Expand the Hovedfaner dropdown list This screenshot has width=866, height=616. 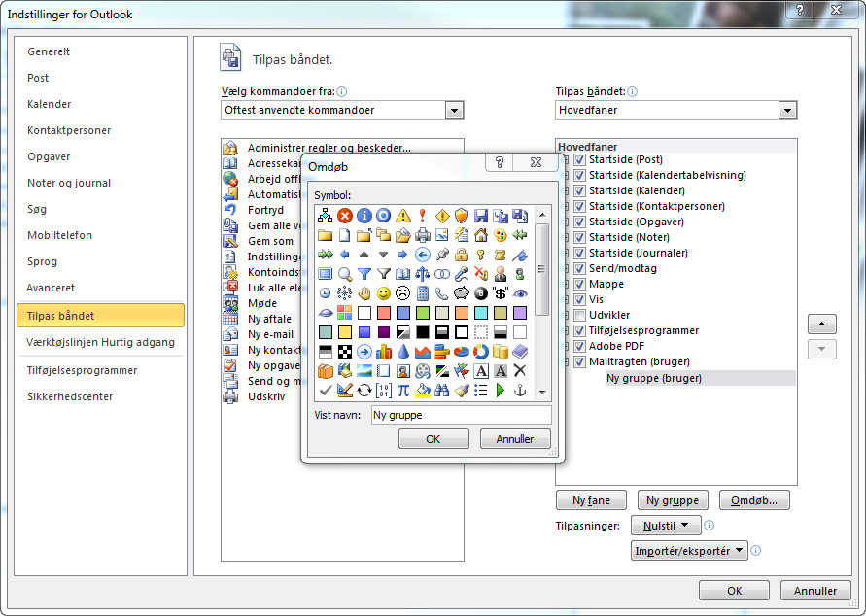pyautogui.click(x=787, y=111)
